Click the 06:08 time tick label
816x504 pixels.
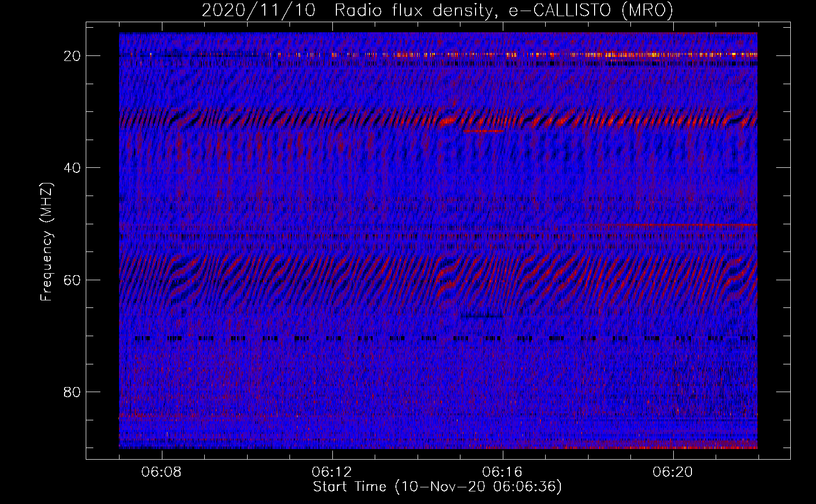[161, 472]
